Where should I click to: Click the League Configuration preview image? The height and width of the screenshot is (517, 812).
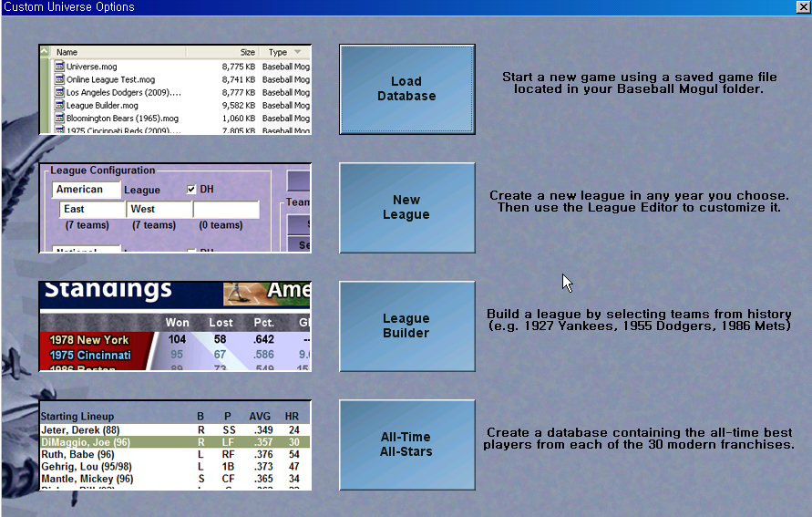point(175,208)
